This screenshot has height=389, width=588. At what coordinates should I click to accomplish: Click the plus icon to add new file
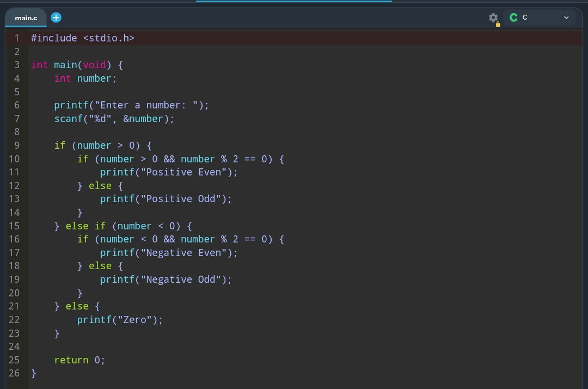point(56,17)
